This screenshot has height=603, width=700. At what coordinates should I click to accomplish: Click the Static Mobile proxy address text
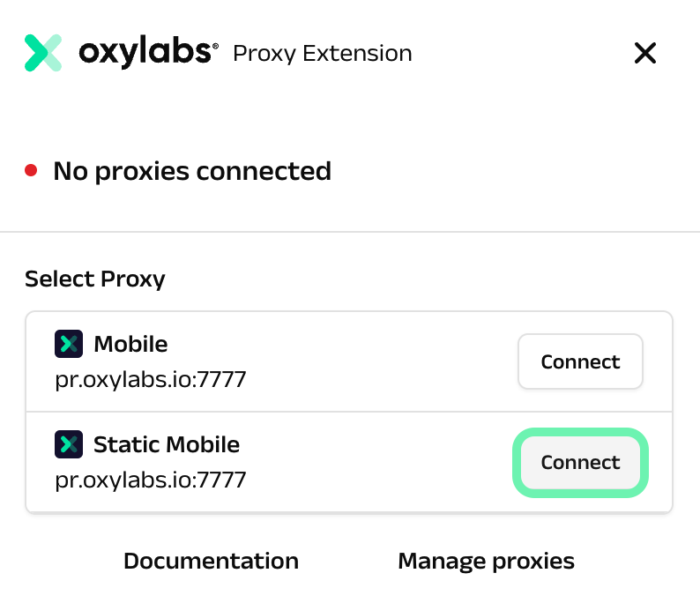click(151, 480)
